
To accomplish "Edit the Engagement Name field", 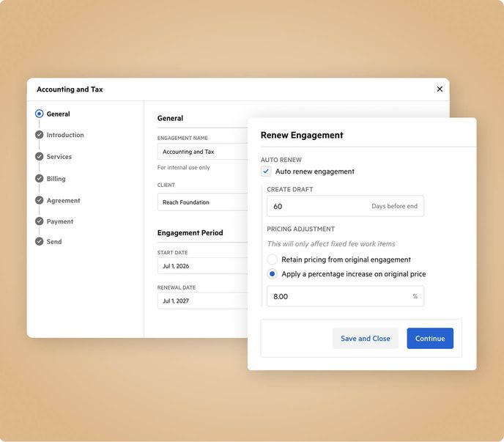I will [202, 152].
